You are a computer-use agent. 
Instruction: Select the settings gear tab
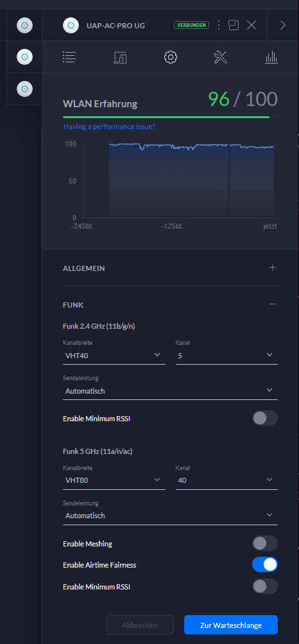[171, 57]
